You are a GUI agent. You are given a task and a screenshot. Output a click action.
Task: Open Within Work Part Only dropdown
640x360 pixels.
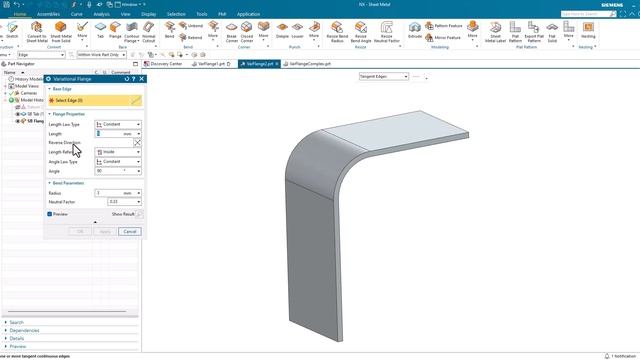tap(102, 55)
